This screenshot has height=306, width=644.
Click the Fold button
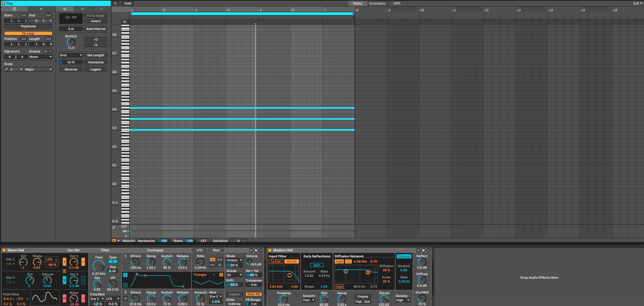(x=128, y=4)
